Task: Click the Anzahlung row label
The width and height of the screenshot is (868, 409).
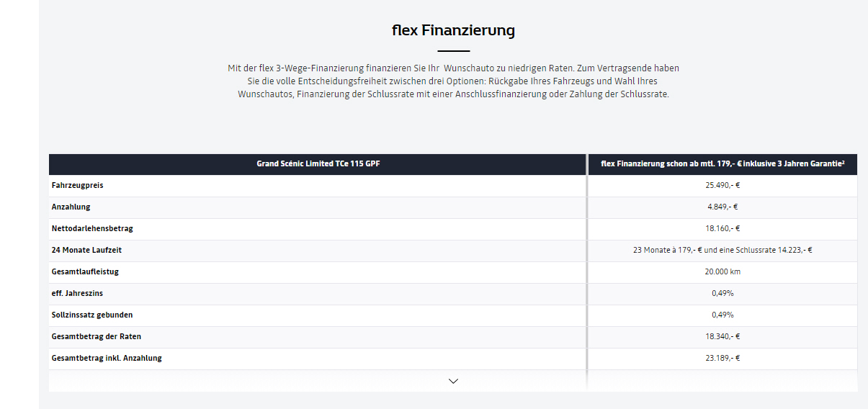Action: [71, 207]
